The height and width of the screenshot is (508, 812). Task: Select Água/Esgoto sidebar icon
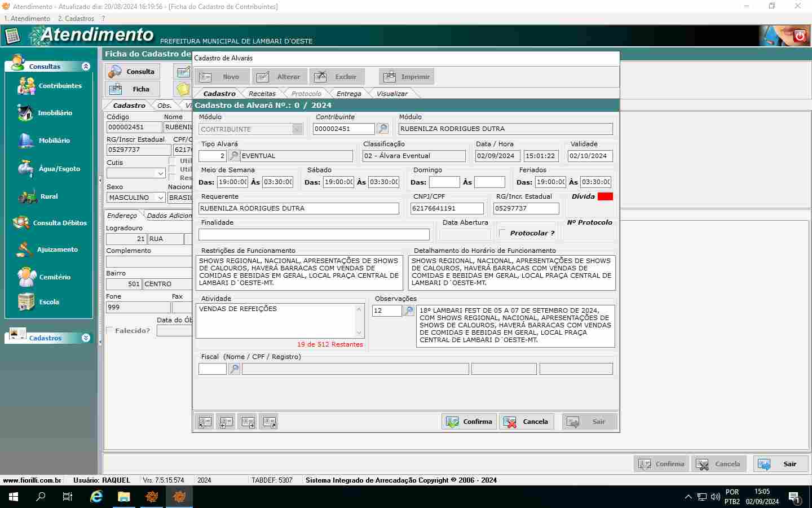[26, 168]
